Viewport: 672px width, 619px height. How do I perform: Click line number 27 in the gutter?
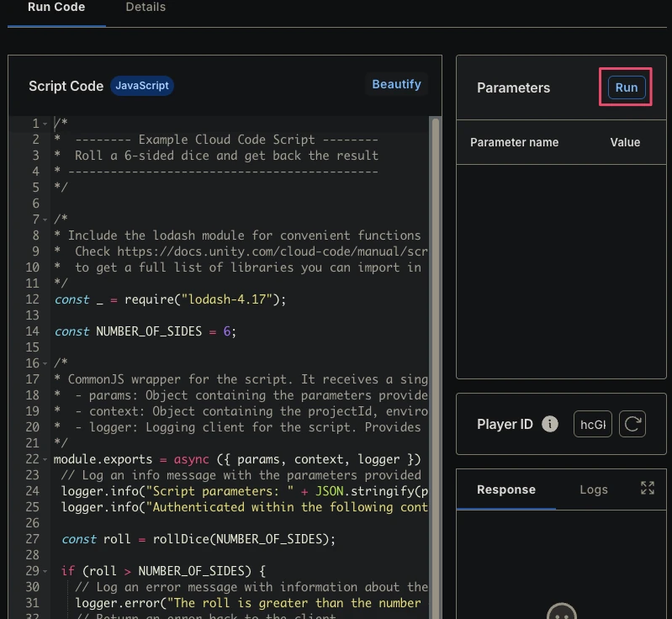coord(32,539)
